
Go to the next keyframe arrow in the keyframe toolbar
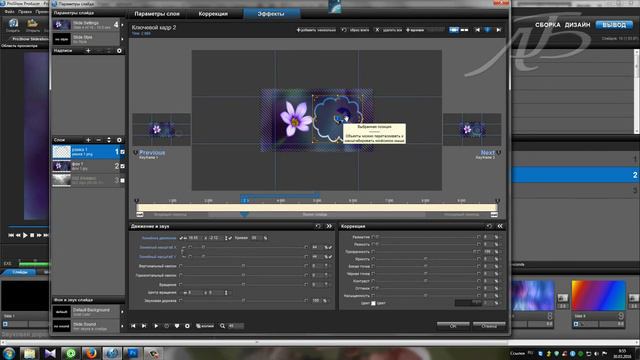(498, 30)
